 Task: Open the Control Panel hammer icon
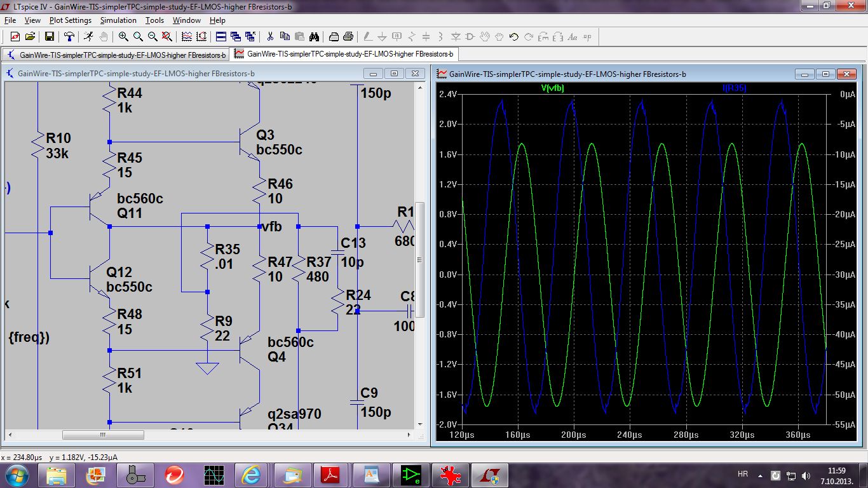point(69,37)
